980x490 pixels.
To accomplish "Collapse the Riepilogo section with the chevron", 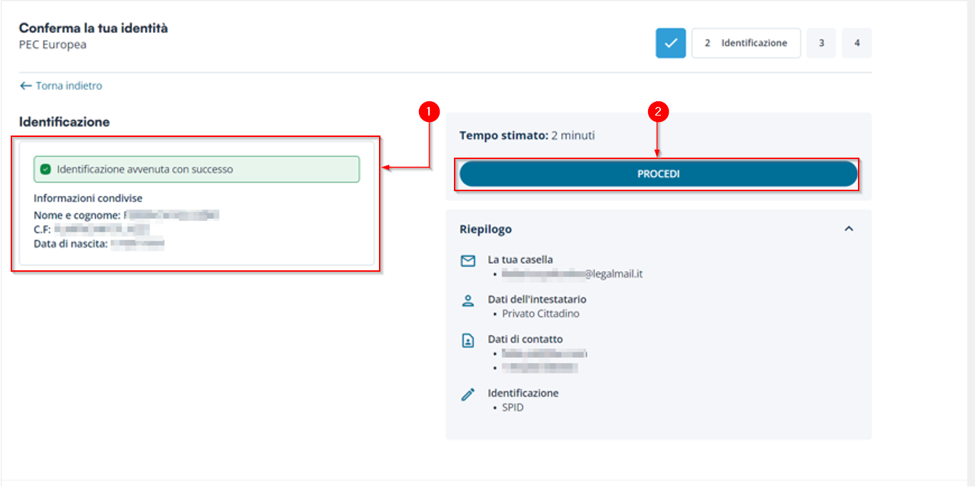I will coord(849,229).
